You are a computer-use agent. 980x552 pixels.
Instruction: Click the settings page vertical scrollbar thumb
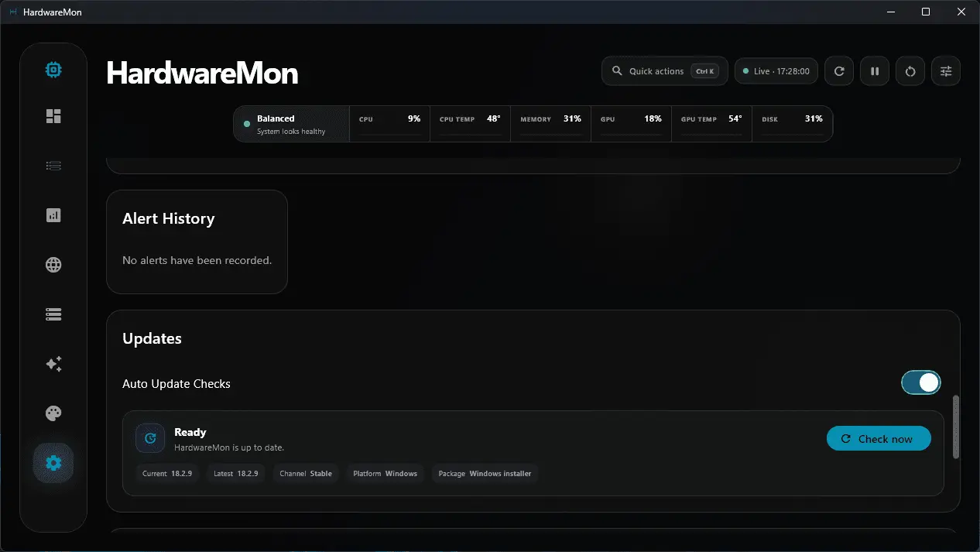tap(956, 427)
